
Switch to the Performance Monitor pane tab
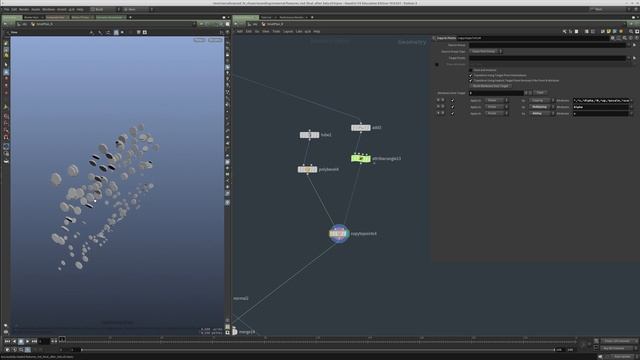pyautogui.click(x=291, y=17)
